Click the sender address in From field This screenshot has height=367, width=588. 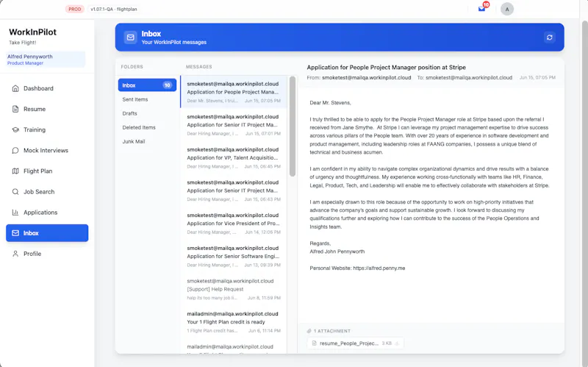(366, 78)
